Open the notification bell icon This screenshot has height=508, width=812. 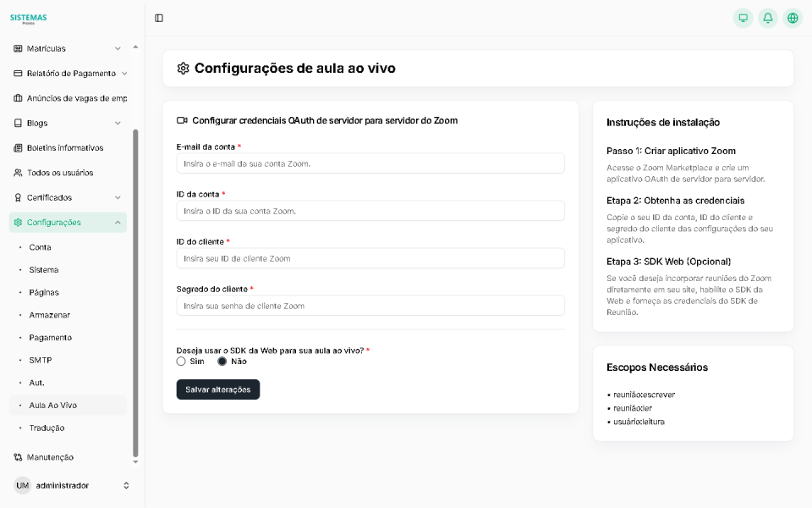coord(768,17)
